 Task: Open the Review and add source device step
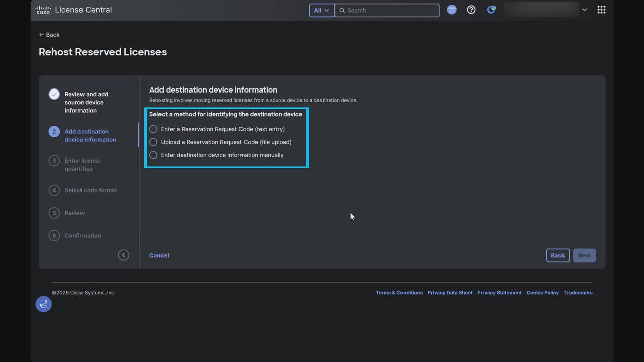coord(86,102)
